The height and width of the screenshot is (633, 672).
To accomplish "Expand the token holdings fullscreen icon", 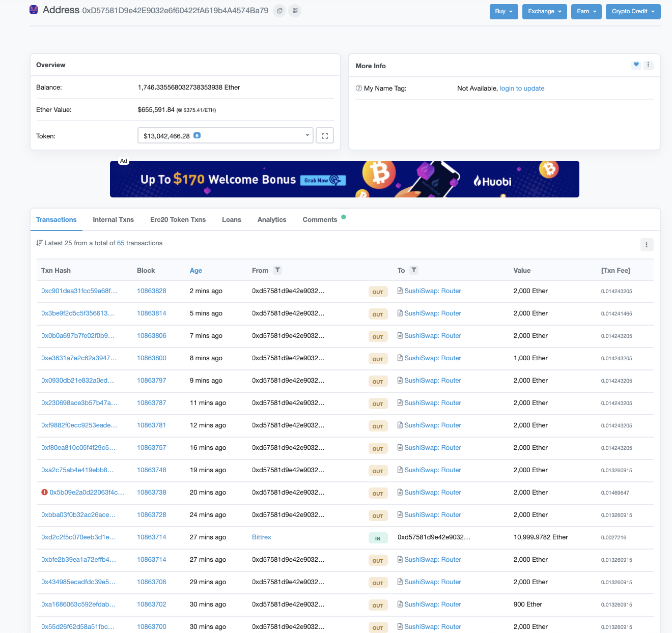I will coord(325,136).
